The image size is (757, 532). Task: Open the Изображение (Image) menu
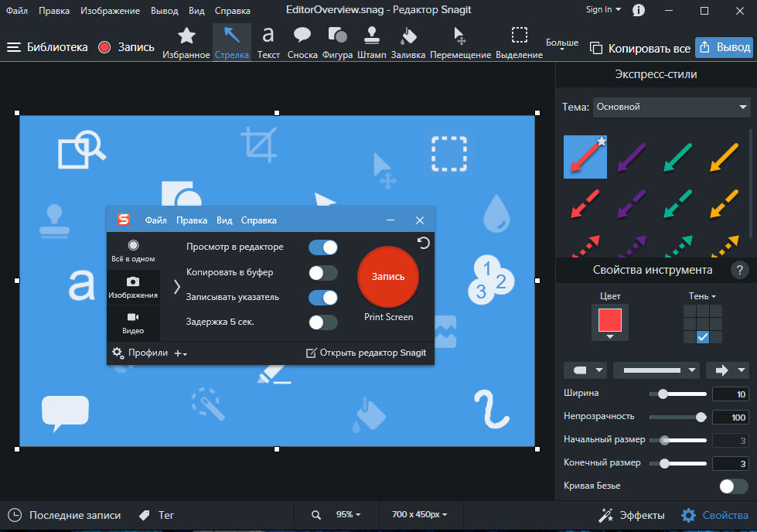tap(110, 11)
